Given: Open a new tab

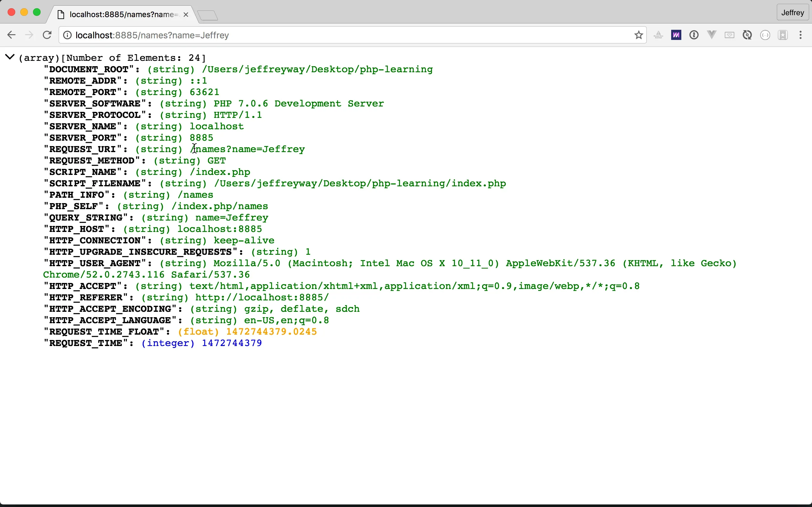Looking at the screenshot, I should tap(208, 15).
